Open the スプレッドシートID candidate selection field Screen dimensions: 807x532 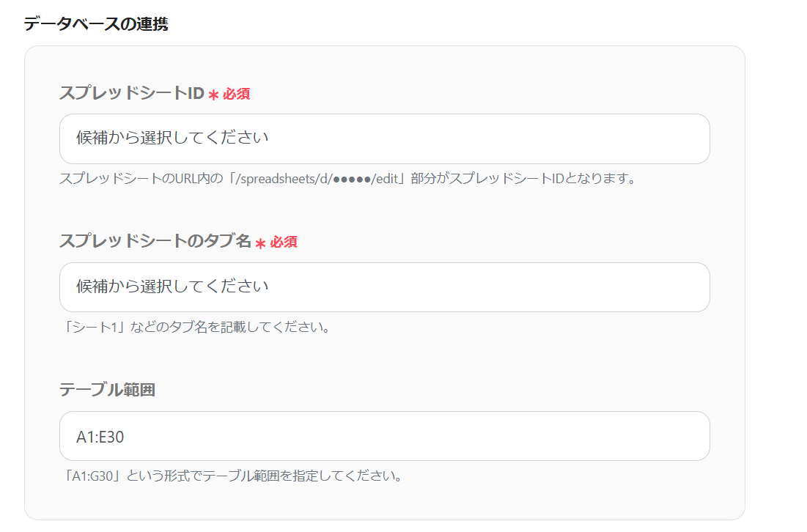tap(385, 139)
